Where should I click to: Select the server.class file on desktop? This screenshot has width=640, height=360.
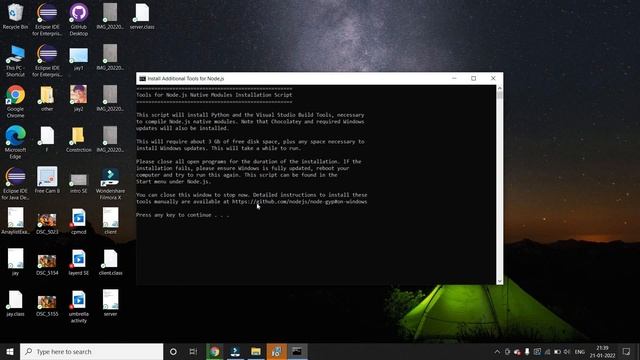pos(142,16)
